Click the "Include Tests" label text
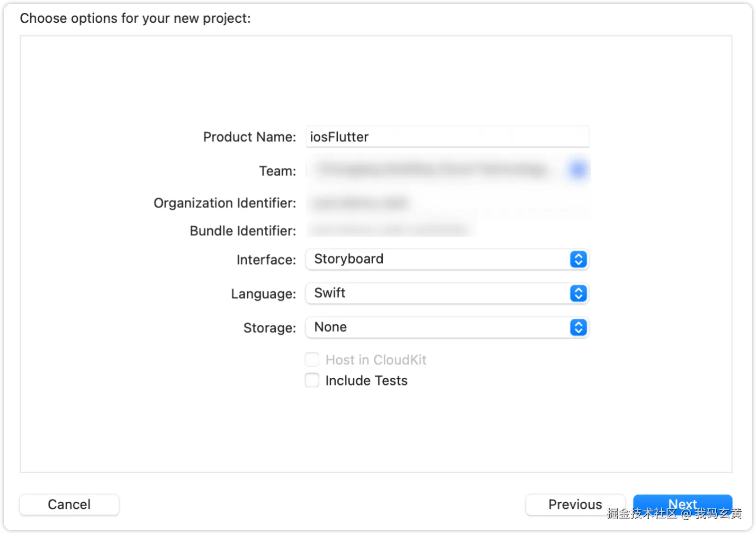 coord(366,381)
